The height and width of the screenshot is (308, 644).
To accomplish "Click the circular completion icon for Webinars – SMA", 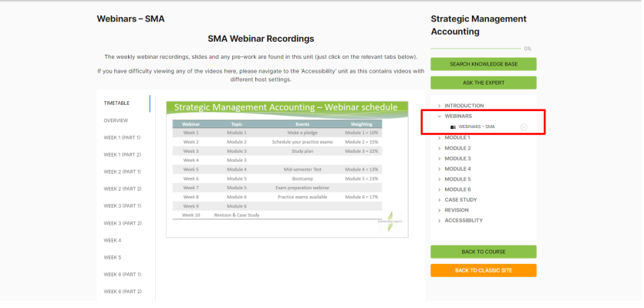I will click(523, 127).
